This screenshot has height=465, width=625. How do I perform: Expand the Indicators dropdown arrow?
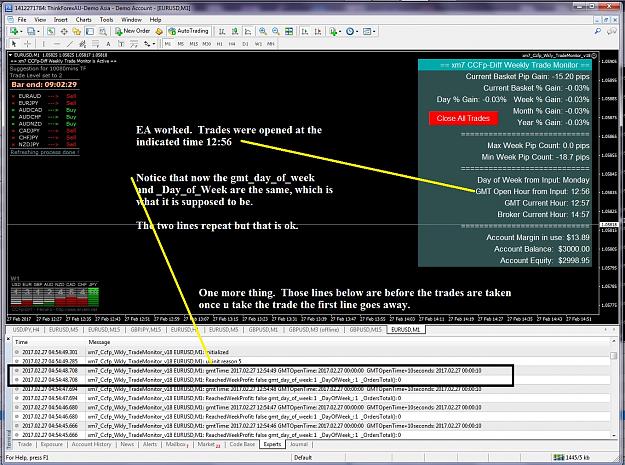pyautogui.click(x=340, y=31)
